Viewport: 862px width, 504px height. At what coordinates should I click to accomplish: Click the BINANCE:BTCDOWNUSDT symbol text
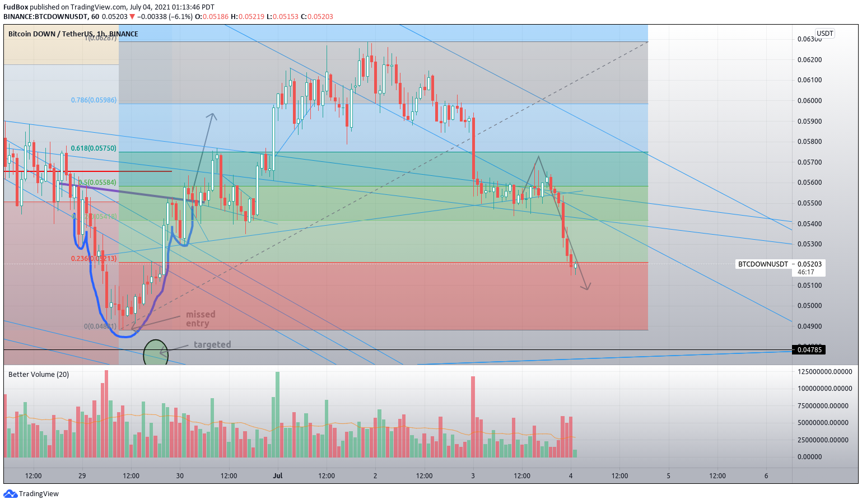tap(45, 17)
